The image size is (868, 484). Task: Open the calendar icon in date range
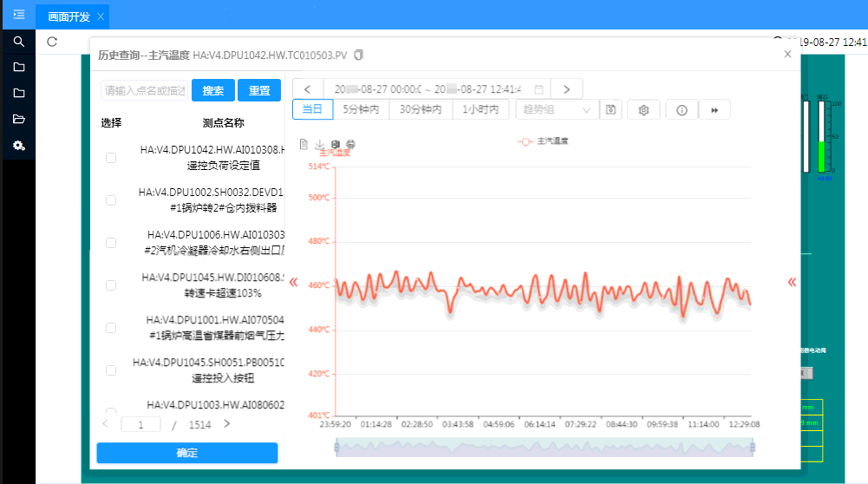(538, 89)
